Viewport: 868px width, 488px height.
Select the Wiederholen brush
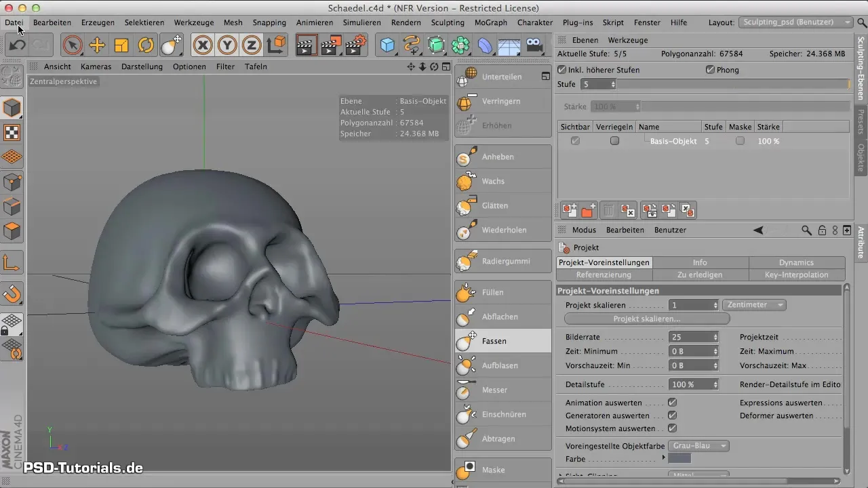pos(502,230)
